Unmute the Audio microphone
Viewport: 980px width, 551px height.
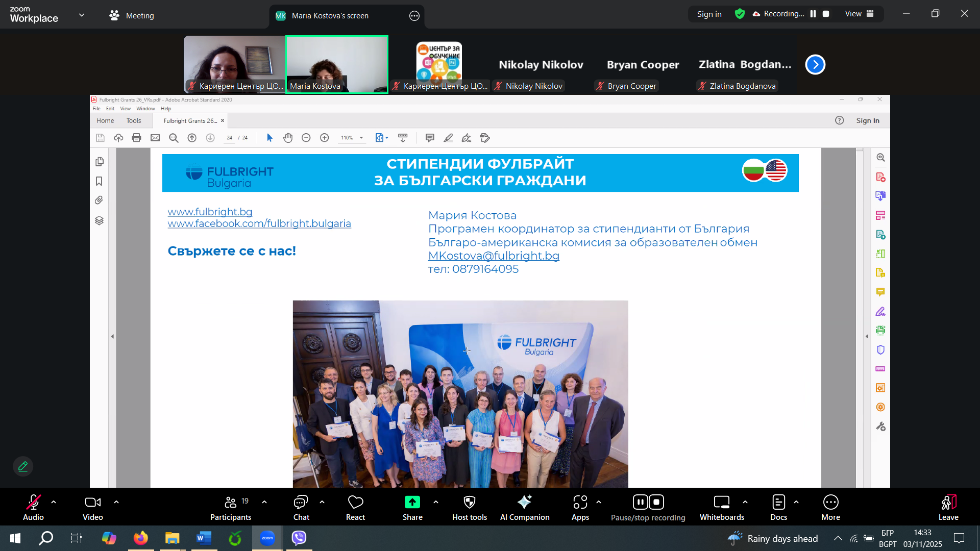[x=33, y=503]
